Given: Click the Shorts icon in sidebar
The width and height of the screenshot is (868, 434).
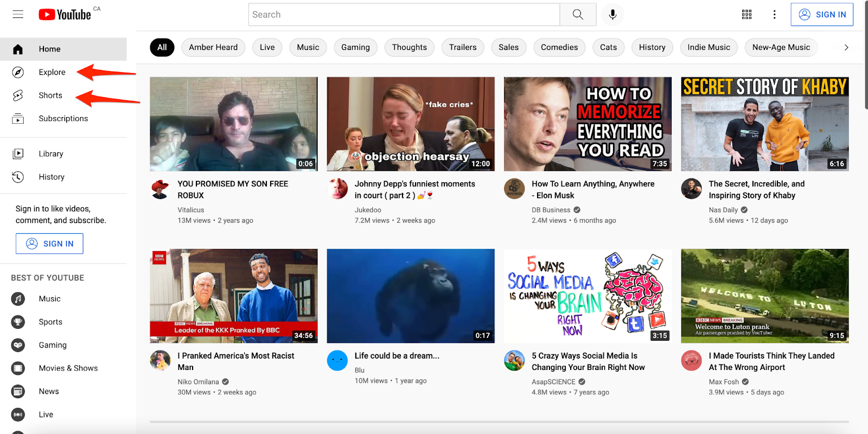Looking at the screenshot, I should click(18, 95).
